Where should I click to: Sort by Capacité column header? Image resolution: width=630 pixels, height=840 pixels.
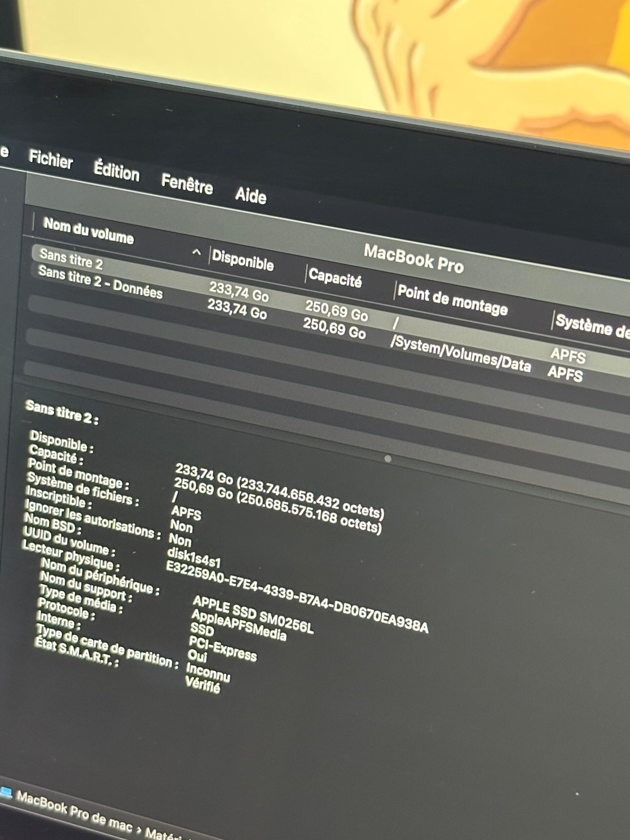(x=335, y=278)
